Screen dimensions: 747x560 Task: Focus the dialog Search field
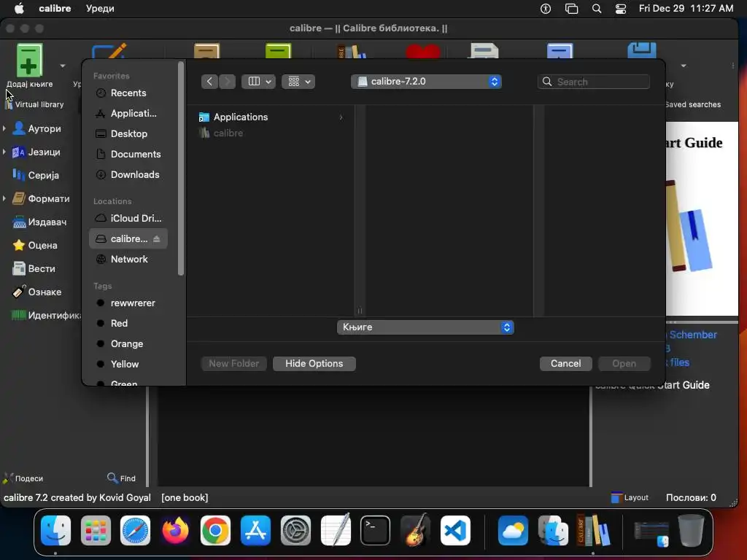click(594, 82)
